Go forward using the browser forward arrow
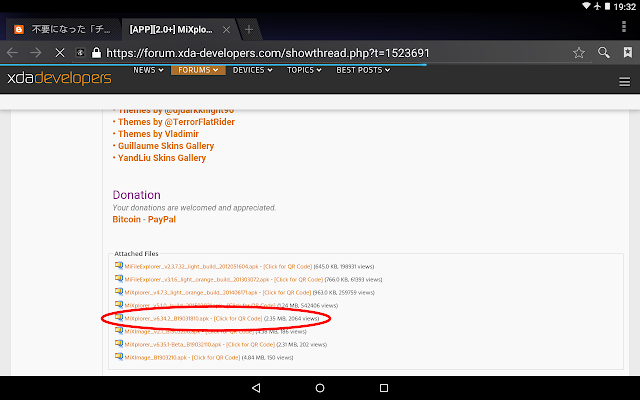 pos(36,53)
